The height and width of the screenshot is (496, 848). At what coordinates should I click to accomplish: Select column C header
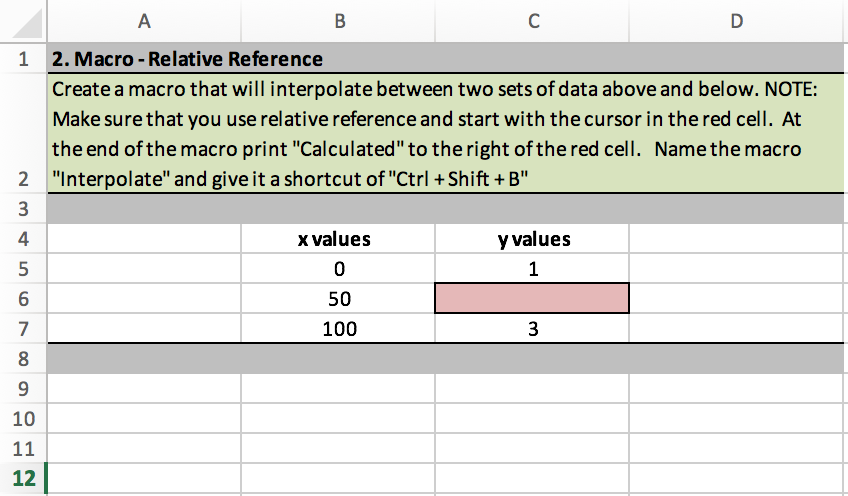[x=532, y=22]
